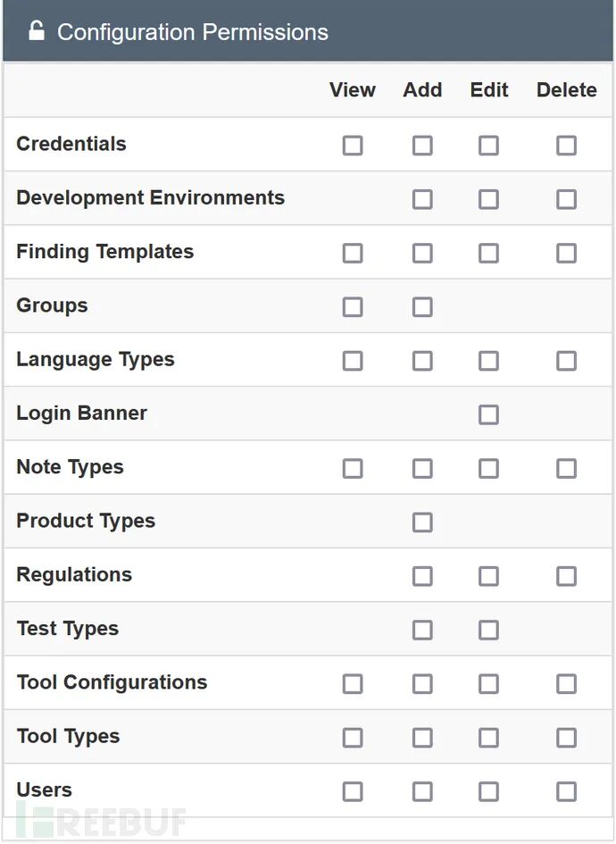The image size is (616, 844).
Task: Toggle View for Tool Configurations
Action: 353,684
